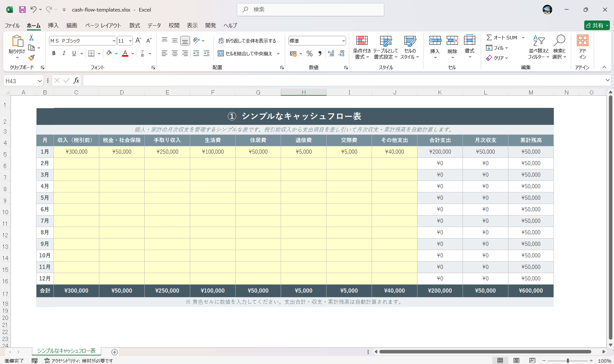Switch to Page Layout view in status bar
The image size is (614, 364).
click(x=516, y=361)
